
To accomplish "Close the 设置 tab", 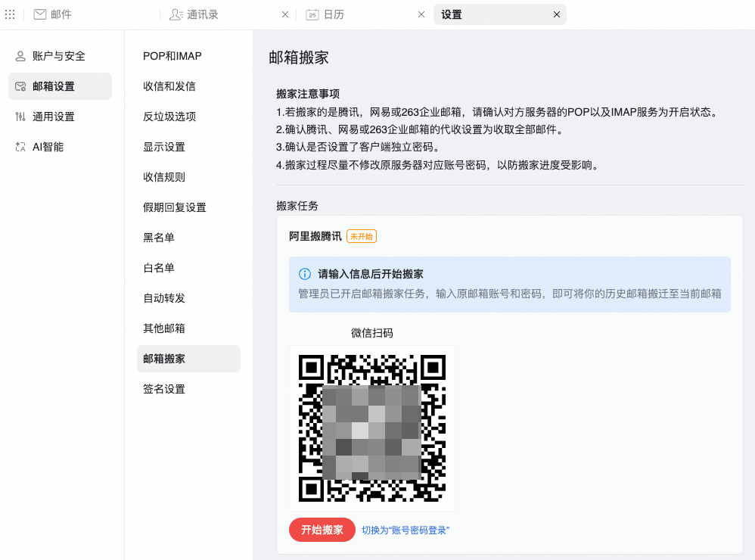I will (x=557, y=14).
